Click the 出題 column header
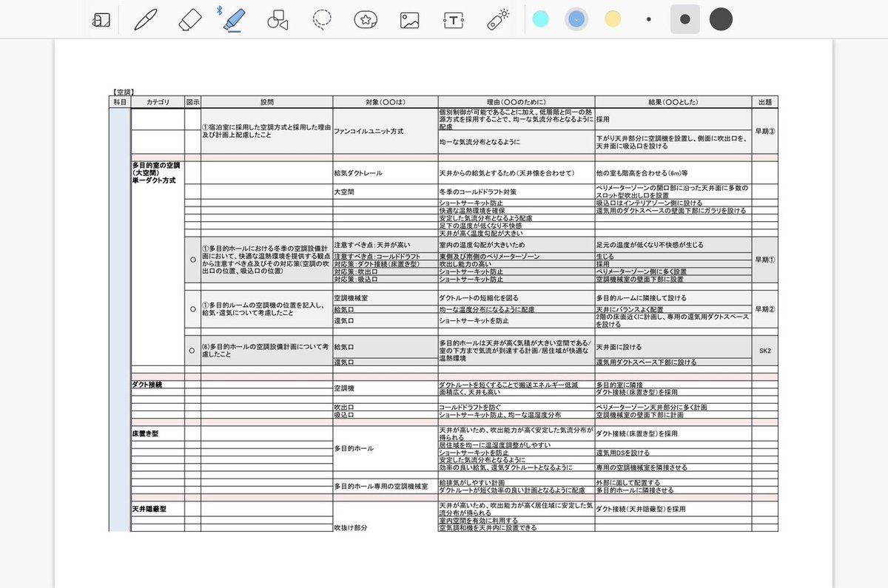 (765, 102)
